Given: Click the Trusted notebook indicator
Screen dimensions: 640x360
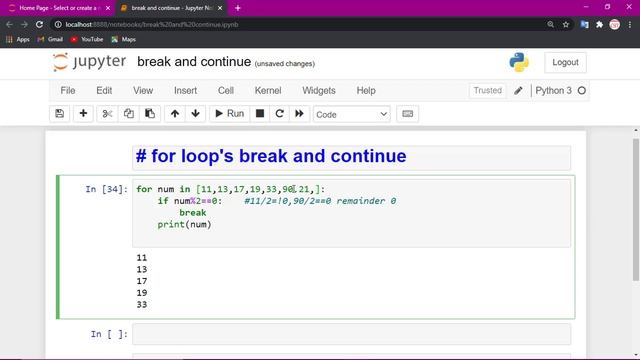Looking at the screenshot, I should (x=487, y=91).
